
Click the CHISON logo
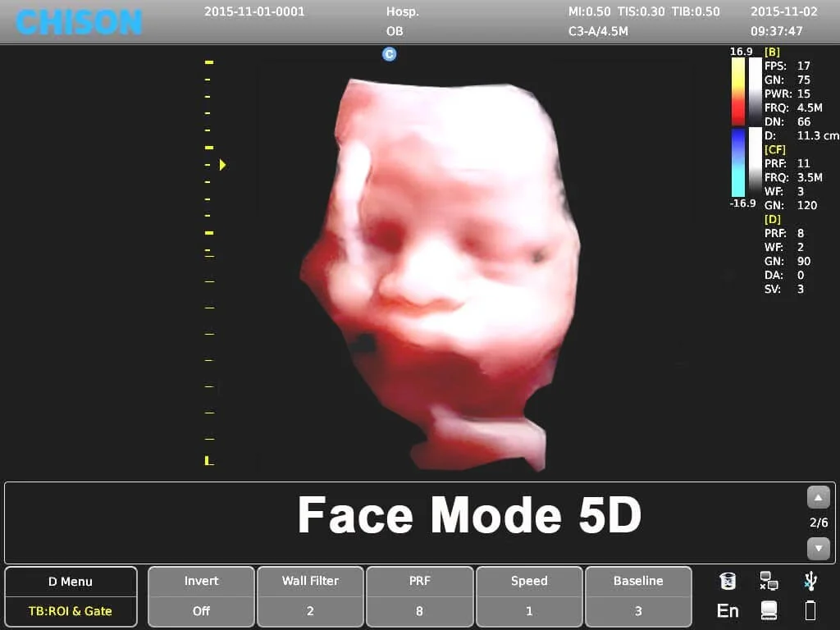79,22
